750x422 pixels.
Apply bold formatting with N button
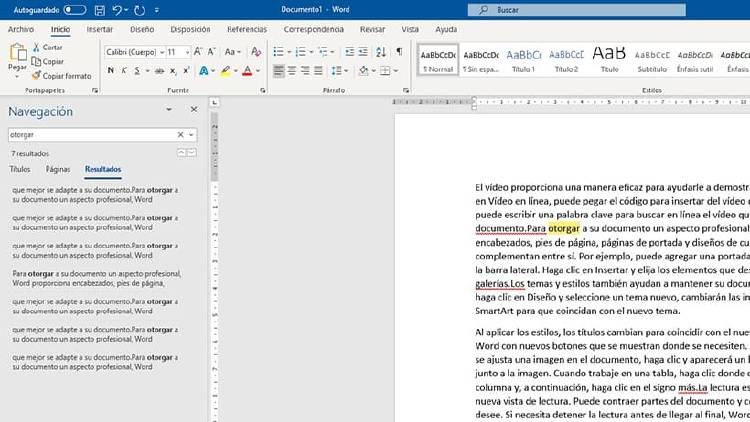tap(110, 71)
